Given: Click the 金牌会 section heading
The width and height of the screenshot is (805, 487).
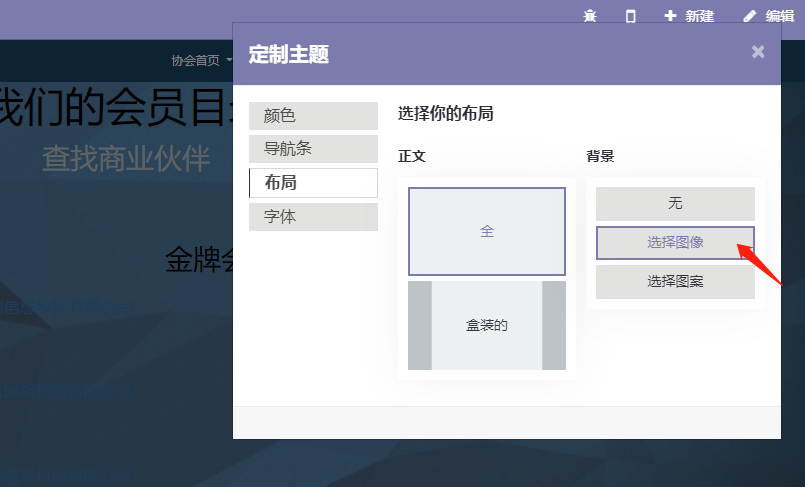Looking at the screenshot, I should click(199, 262).
